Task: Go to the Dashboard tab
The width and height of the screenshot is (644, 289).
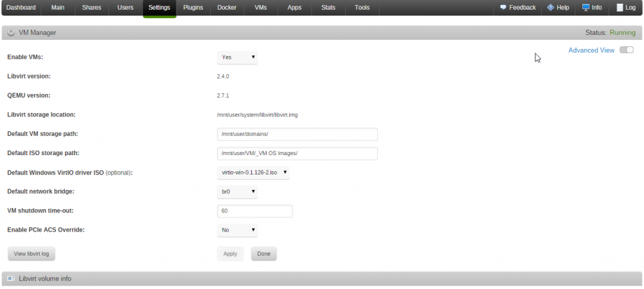Action: (21, 8)
